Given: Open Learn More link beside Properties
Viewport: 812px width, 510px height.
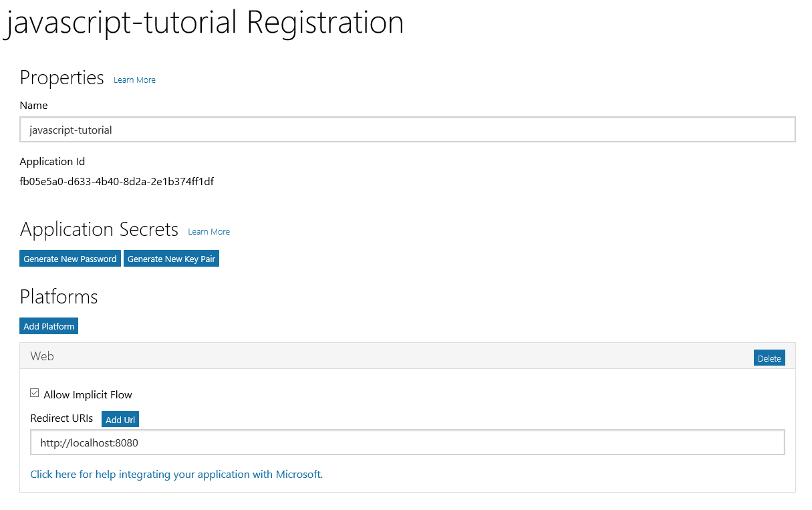Looking at the screenshot, I should (134, 80).
